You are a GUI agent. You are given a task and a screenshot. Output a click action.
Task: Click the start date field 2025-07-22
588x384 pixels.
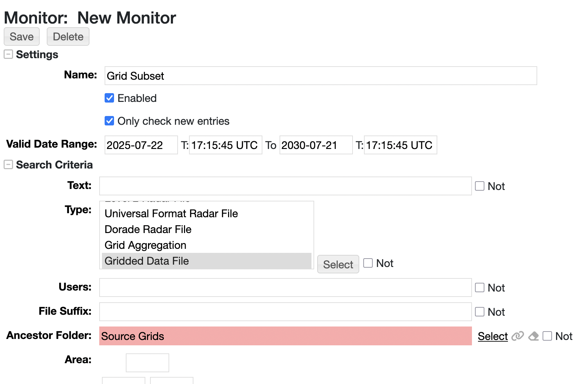pos(141,145)
